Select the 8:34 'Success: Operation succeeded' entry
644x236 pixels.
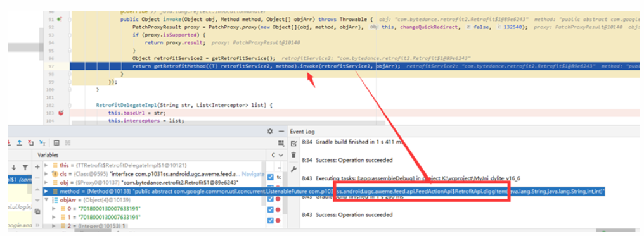click(x=347, y=160)
